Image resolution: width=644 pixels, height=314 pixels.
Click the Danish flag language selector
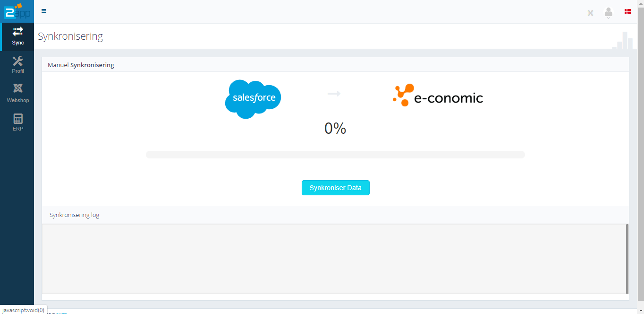pyautogui.click(x=628, y=11)
